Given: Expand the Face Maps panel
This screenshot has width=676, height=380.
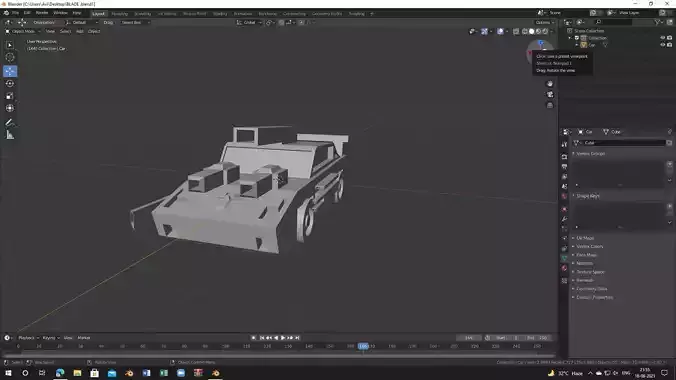Looking at the screenshot, I should [587, 255].
